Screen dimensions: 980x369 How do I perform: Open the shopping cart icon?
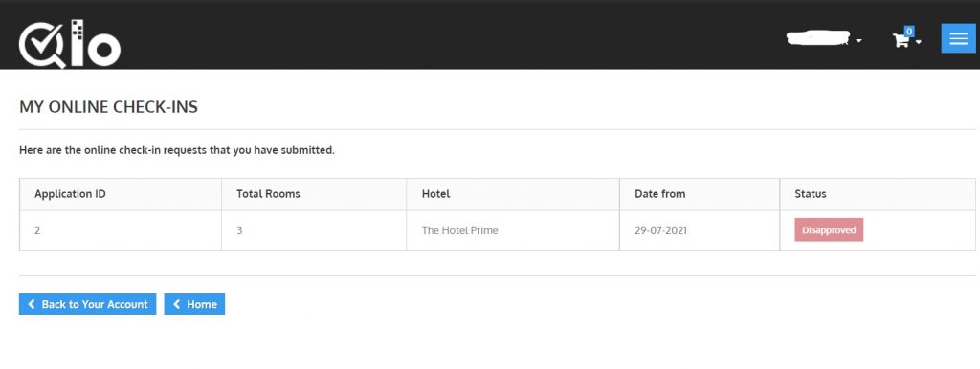point(901,41)
